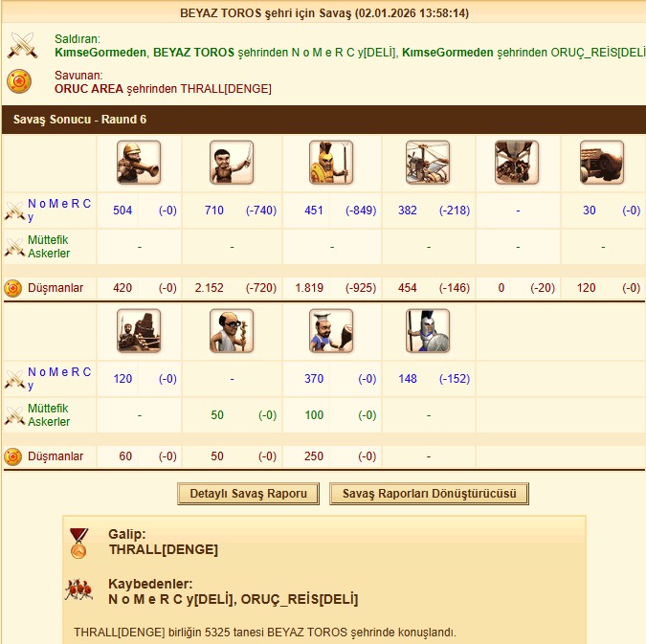This screenshot has height=644, width=646.
Task: Click shield icon beside second Düşmanlar row
Action: [x=12, y=456]
